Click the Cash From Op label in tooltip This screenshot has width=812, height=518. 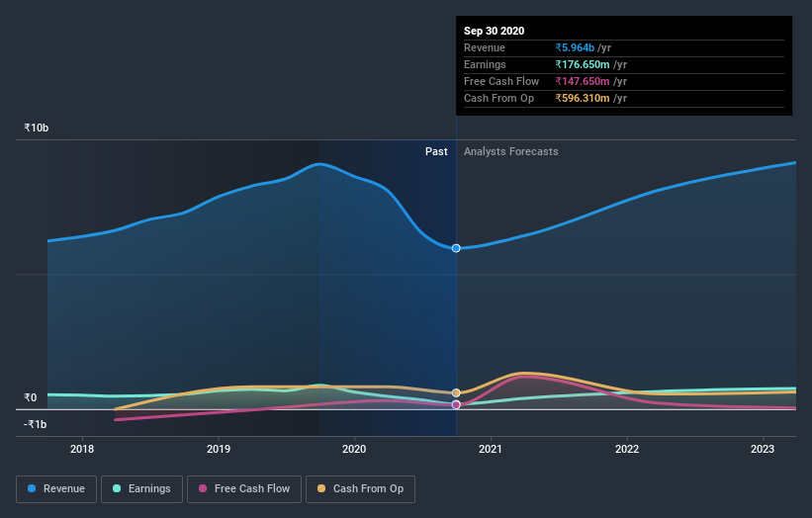click(x=498, y=98)
